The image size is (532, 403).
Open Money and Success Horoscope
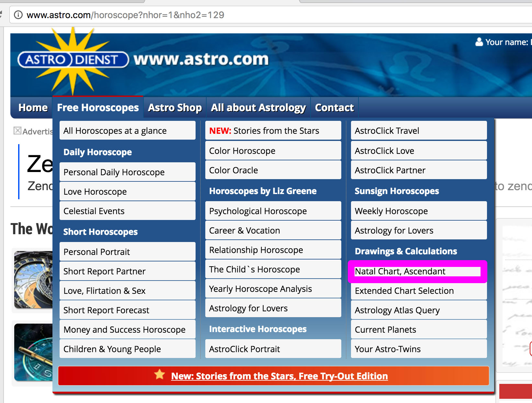pos(128,329)
